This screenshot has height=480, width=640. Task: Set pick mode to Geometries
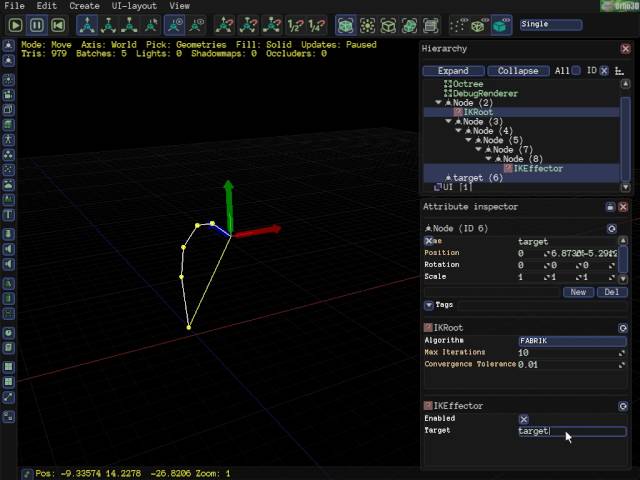pos(345,25)
